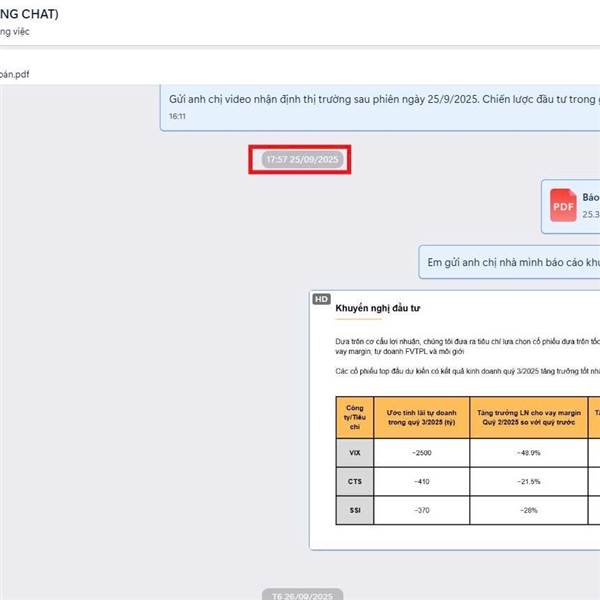The height and width of the screenshot is (600, 600).
Task: Click the 'Công ty/Tiêu chí' table header
Action: pos(354,417)
